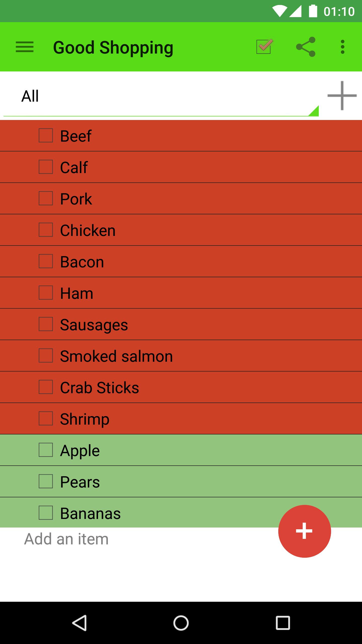This screenshot has height=644, width=362.
Task: Tap the Android back navigation button
Action: coord(80,623)
